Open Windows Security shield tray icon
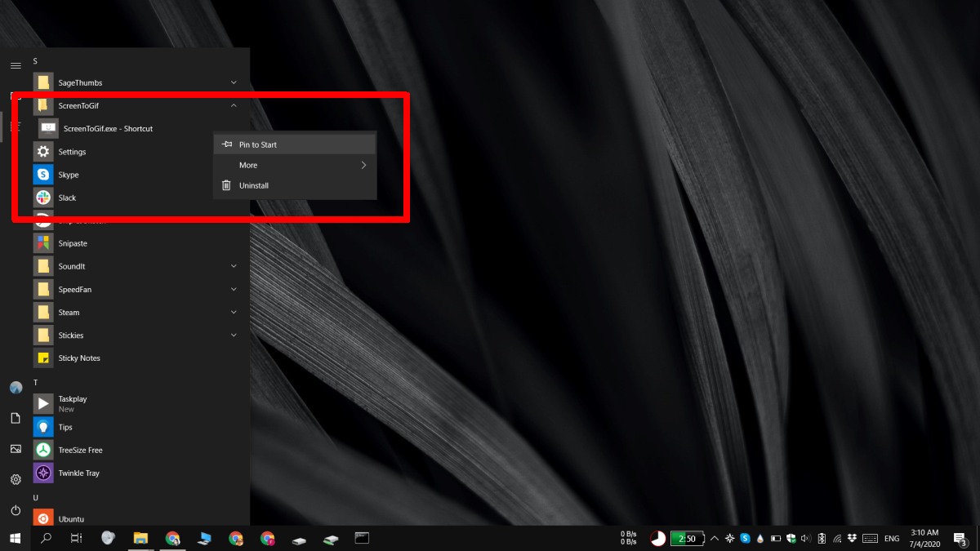 pyautogui.click(x=791, y=538)
